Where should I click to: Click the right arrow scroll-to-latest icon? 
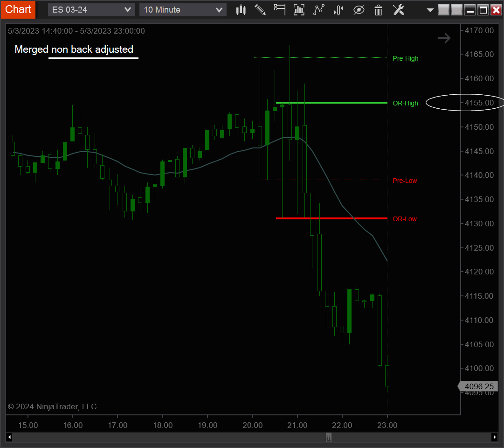[x=444, y=38]
